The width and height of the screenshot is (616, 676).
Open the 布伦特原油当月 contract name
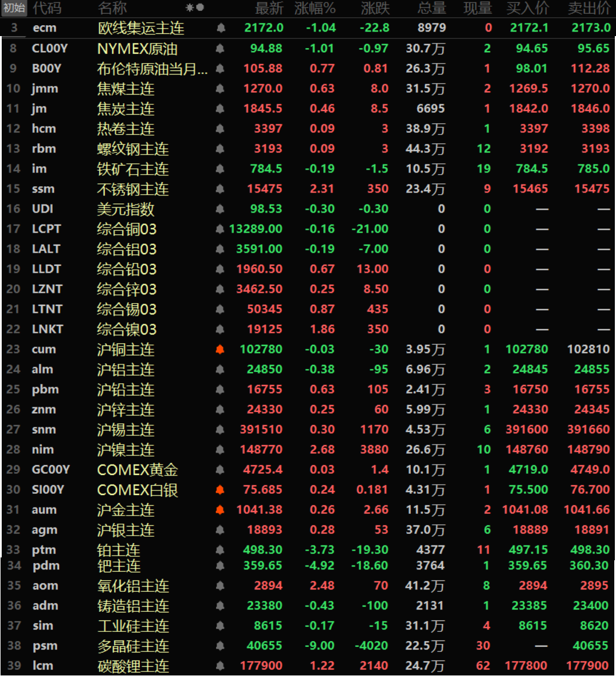(152, 69)
